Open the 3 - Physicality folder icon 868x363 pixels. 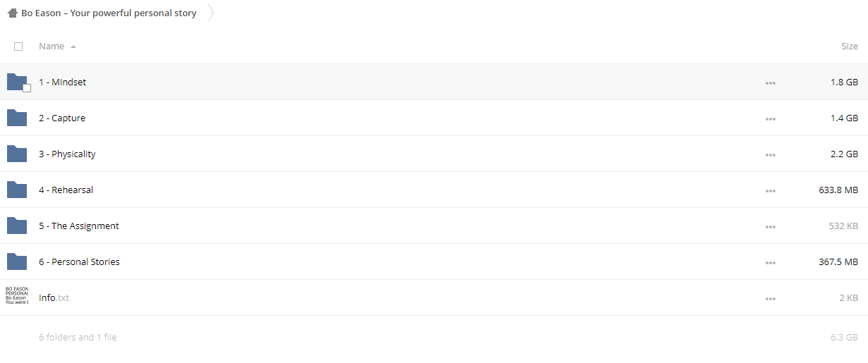[x=17, y=154]
